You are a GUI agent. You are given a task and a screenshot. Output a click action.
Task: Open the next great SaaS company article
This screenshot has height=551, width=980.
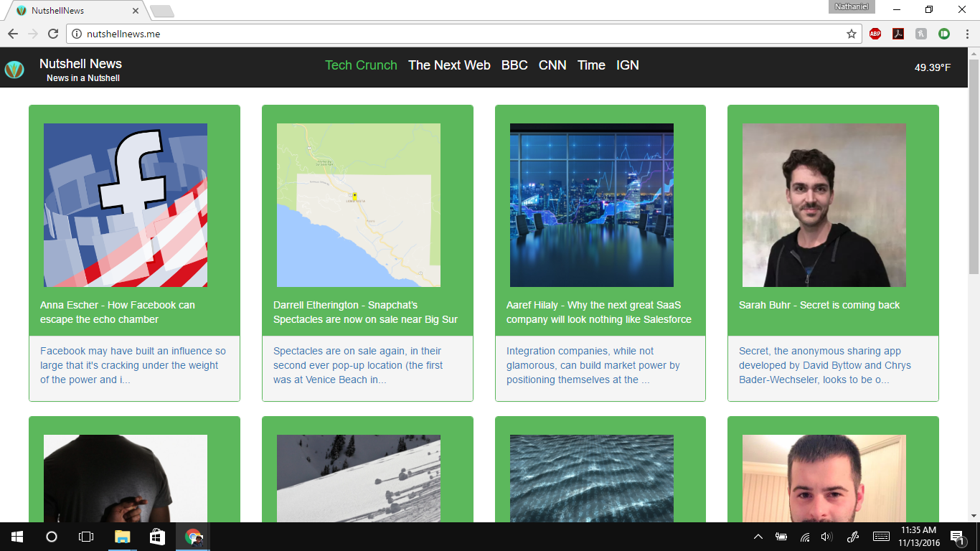click(599, 312)
